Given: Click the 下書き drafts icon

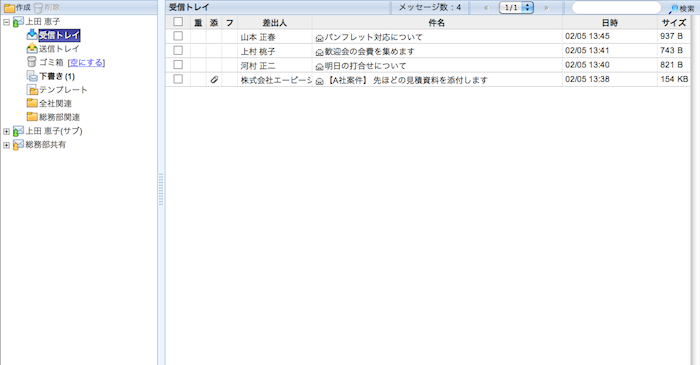Looking at the screenshot, I should tap(32, 76).
